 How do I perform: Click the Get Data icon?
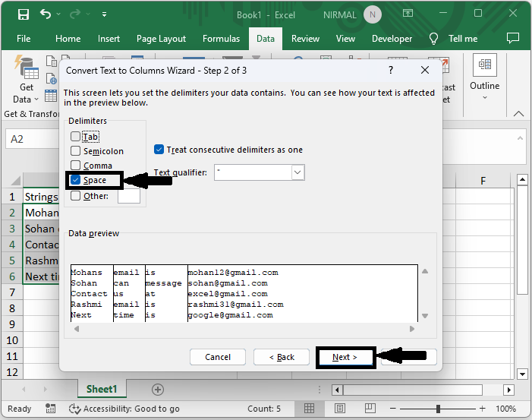point(27,68)
